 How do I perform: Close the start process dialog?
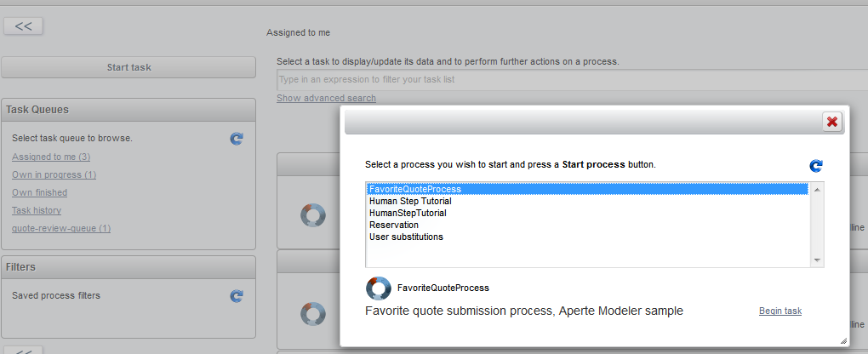832,122
